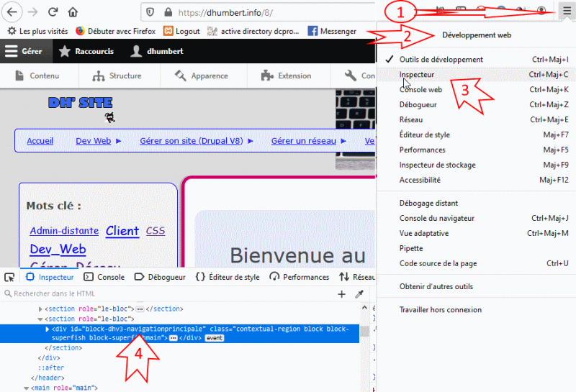Click the go back arrow button

[x=12, y=12]
